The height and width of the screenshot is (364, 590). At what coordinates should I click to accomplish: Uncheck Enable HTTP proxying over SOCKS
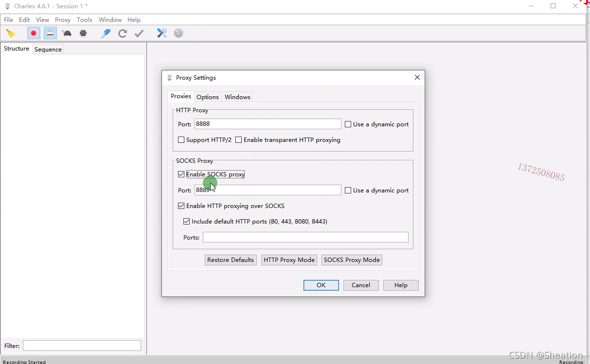click(x=181, y=206)
